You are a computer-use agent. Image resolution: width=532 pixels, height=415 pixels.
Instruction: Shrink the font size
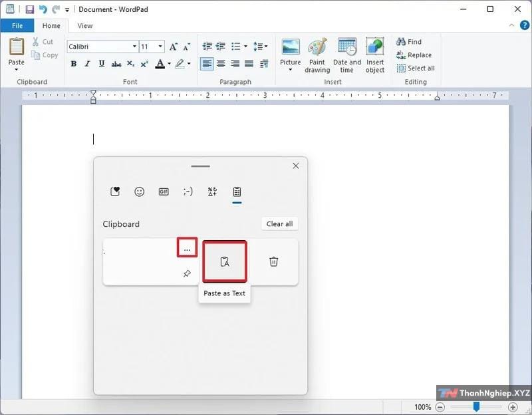186,47
